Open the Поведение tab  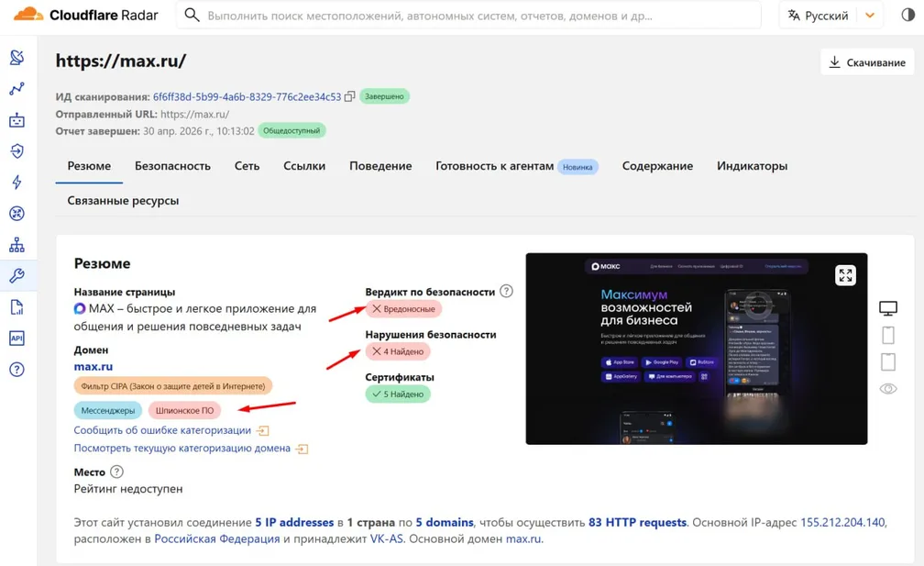coord(380,166)
